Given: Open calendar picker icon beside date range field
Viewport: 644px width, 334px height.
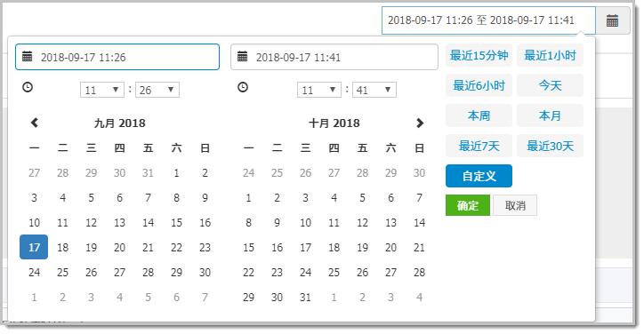Looking at the screenshot, I should tap(612, 20).
